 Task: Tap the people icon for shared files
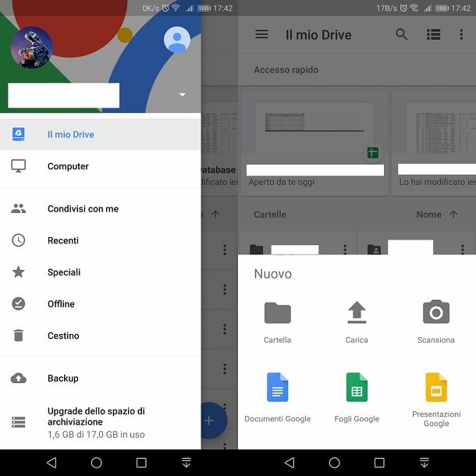point(19,208)
